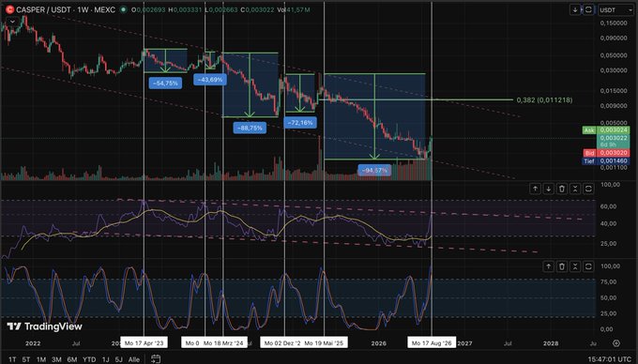Maximize the stochastic pane
The width and height of the screenshot is (638, 364).
(x=588, y=266)
